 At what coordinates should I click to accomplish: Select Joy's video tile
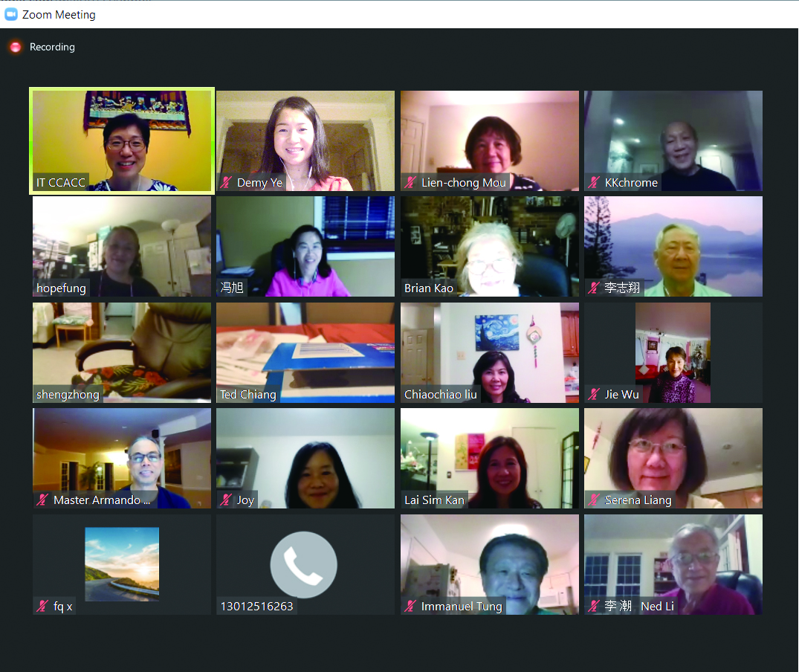click(x=305, y=459)
